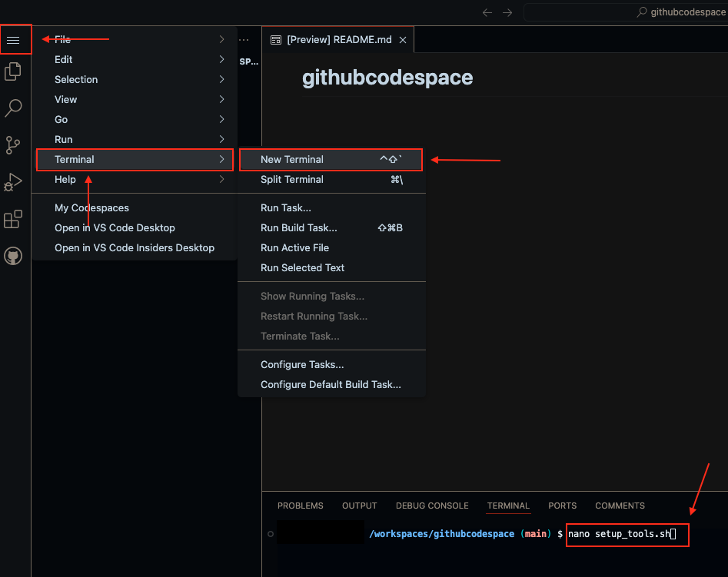Viewport: 728px width, 577px height.
Task: Go back with the left arrow
Action: (x=487, y=12)
